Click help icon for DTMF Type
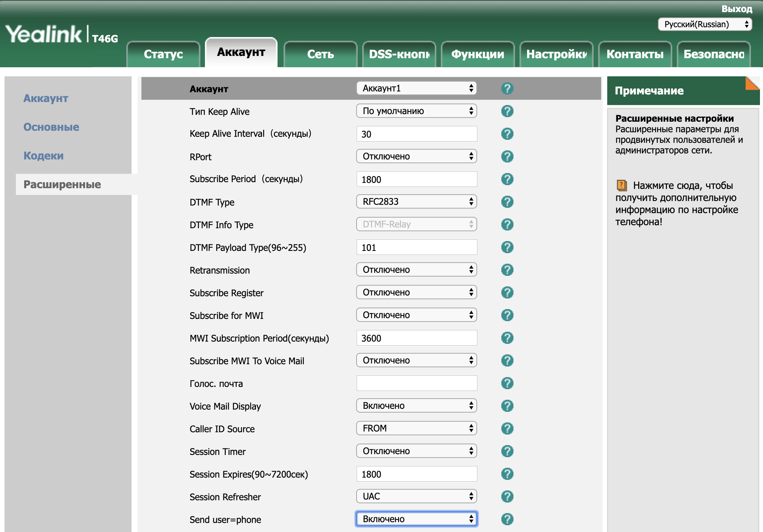The height and width of the screenshot is (532, 763). [507, 202]
